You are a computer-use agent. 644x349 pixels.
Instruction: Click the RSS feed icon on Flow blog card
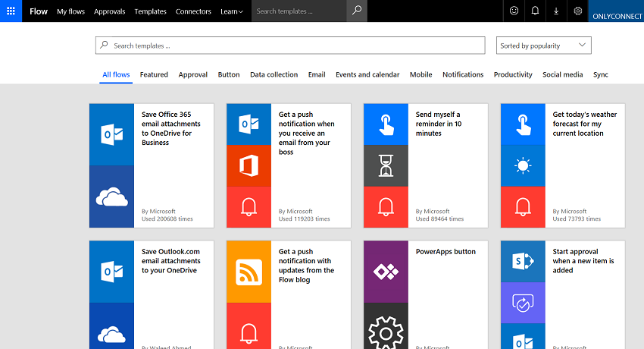[249, 272]
